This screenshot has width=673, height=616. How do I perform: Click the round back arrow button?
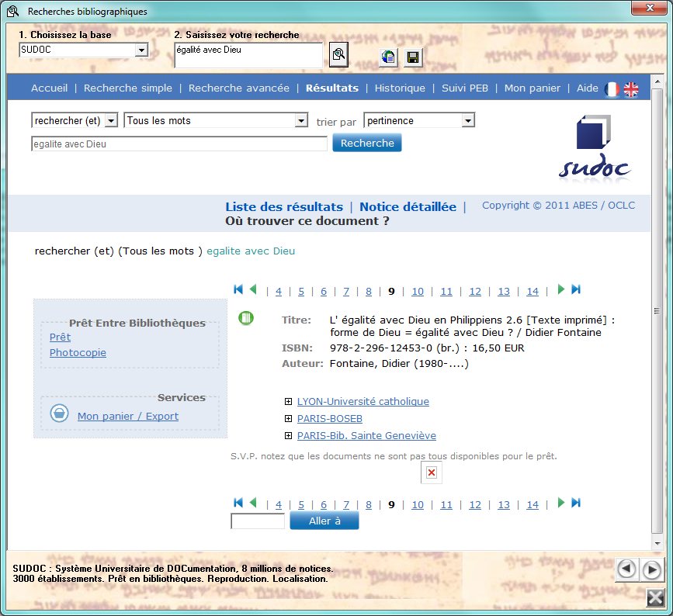tap(626, 569)
